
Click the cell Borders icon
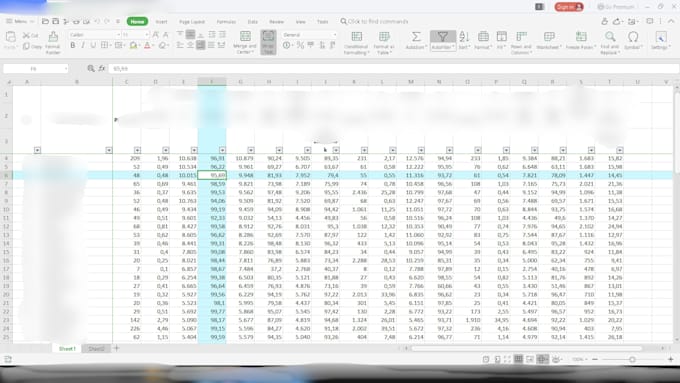point(105,45)
